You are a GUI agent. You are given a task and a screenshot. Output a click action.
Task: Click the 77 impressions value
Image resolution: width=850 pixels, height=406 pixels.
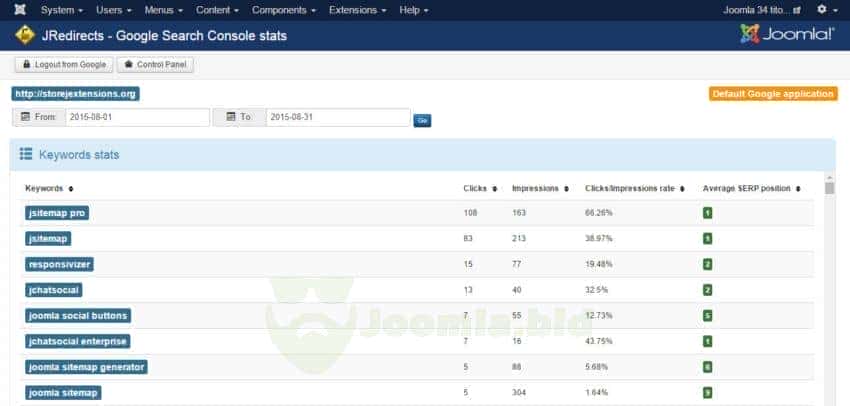(x=517, y=265)
